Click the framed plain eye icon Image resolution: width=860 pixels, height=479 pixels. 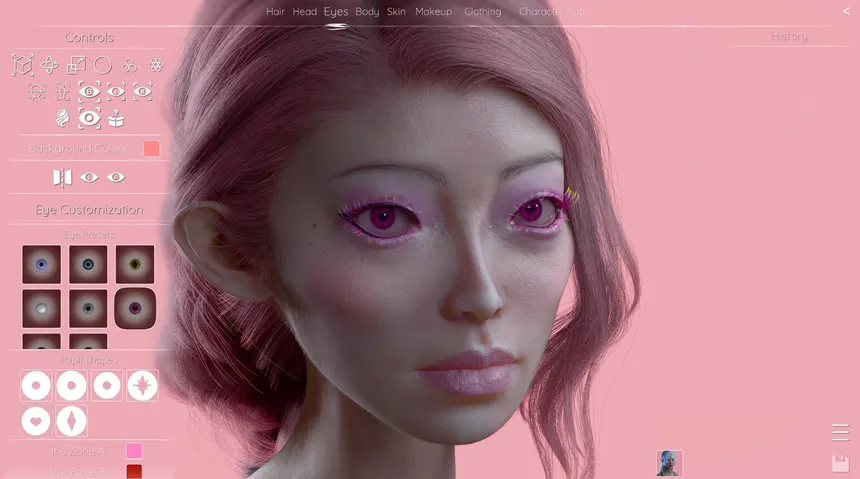pos(89,119)
